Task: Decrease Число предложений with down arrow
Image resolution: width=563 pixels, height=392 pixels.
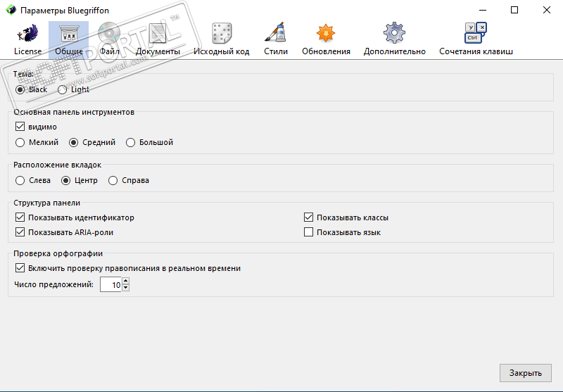Action: (x=126, y=288)
